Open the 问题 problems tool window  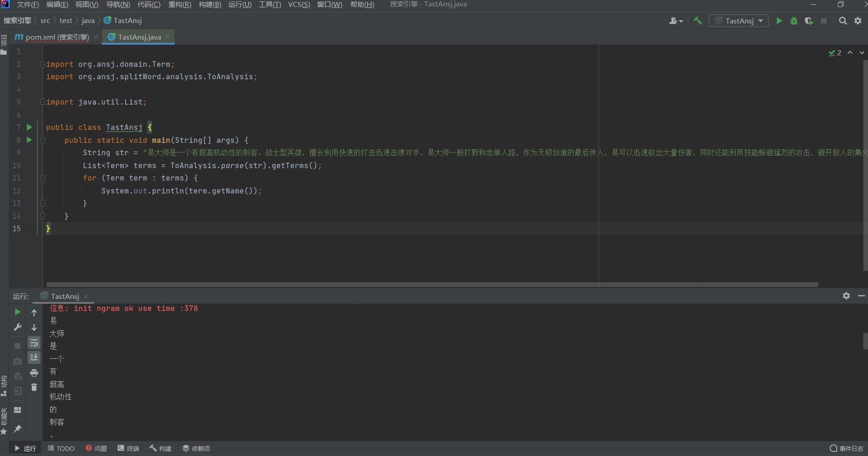pos(96,448)
